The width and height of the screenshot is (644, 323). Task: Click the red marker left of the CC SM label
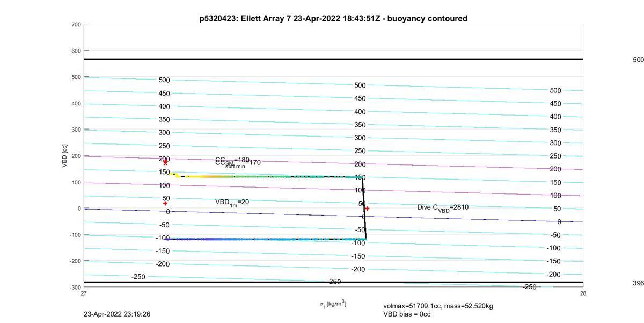[x=165, y=162]
